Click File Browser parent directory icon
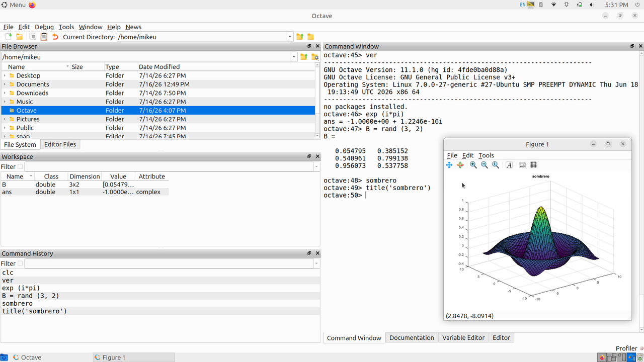 tap(304, 57)
